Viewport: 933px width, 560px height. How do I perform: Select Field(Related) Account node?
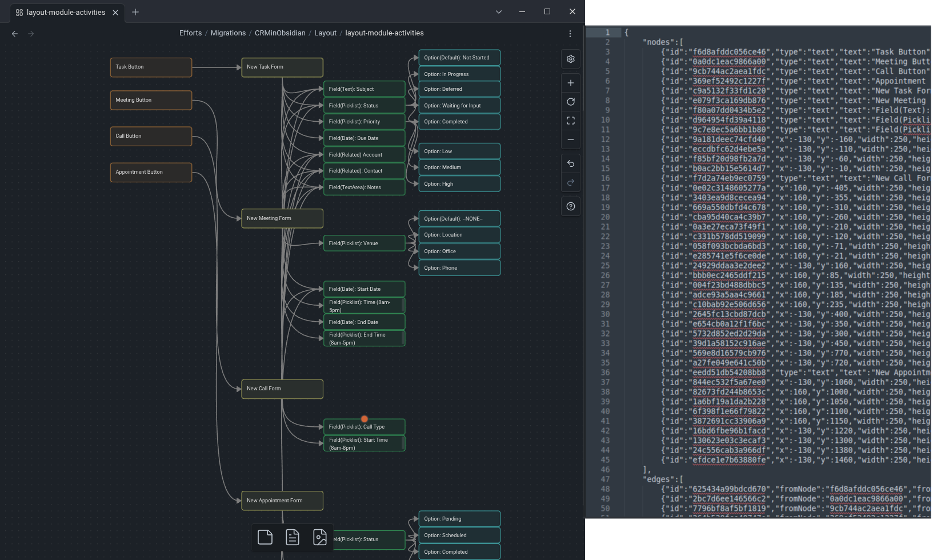(365, 155)
